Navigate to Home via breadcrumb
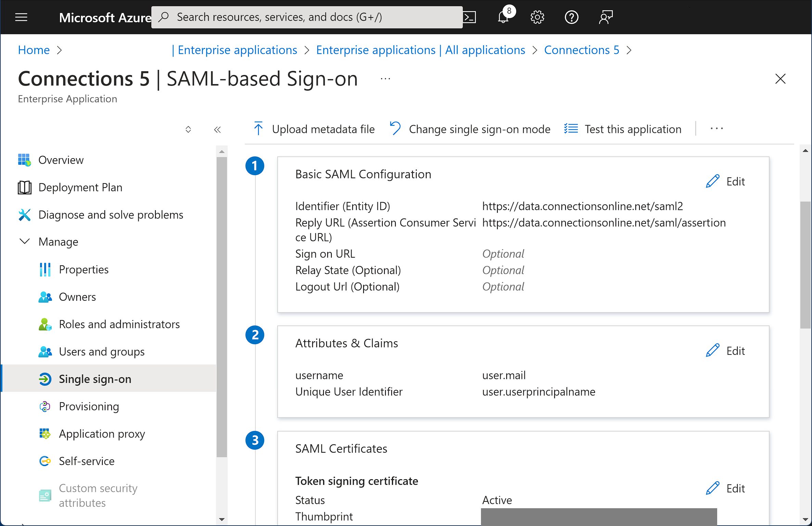The image size is (812, 526). pyautogui.click(x=34, y=50)
